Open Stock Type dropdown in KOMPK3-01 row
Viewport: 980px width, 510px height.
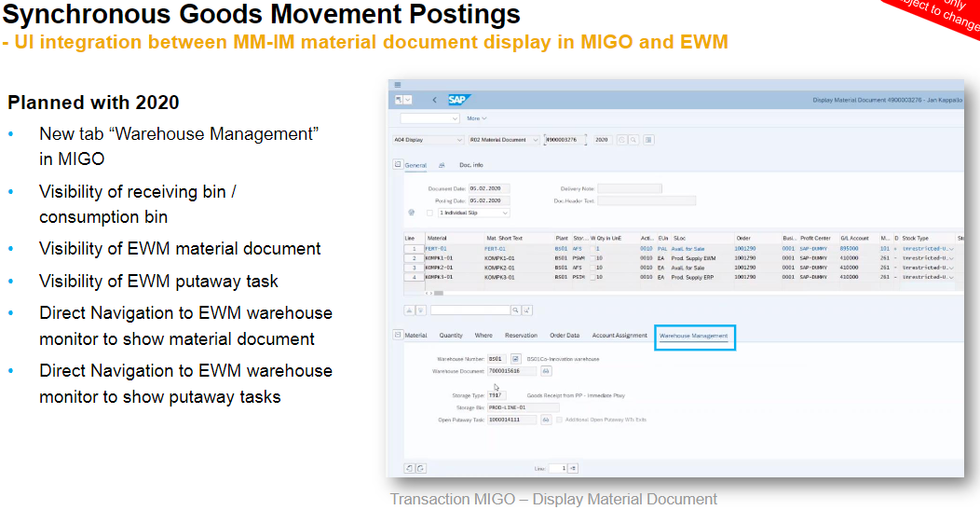tap(951, 277)
